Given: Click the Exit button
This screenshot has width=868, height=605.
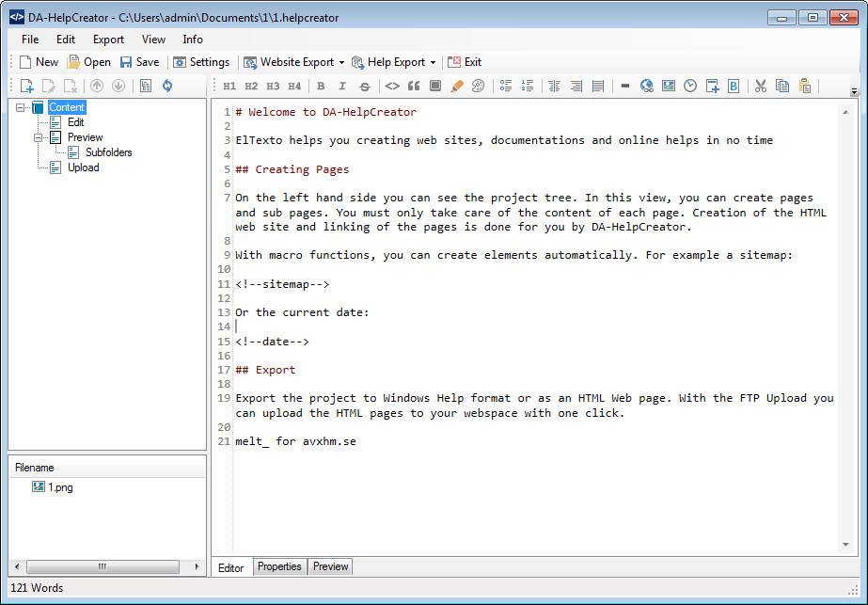Looking at the screenshot, I should [x=465, y=63].
